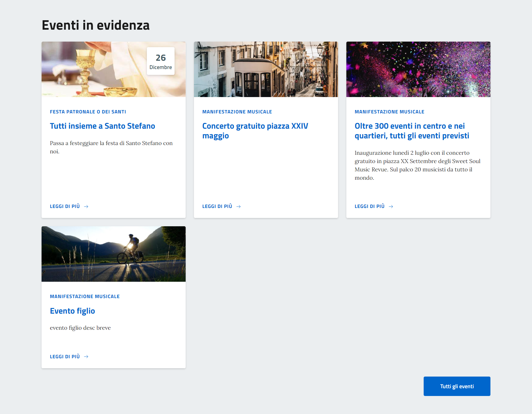The height and width of the screenshot is (414, 532).
Task: Click the colorful confetti thumbnail image
Action: click(418, 69)
